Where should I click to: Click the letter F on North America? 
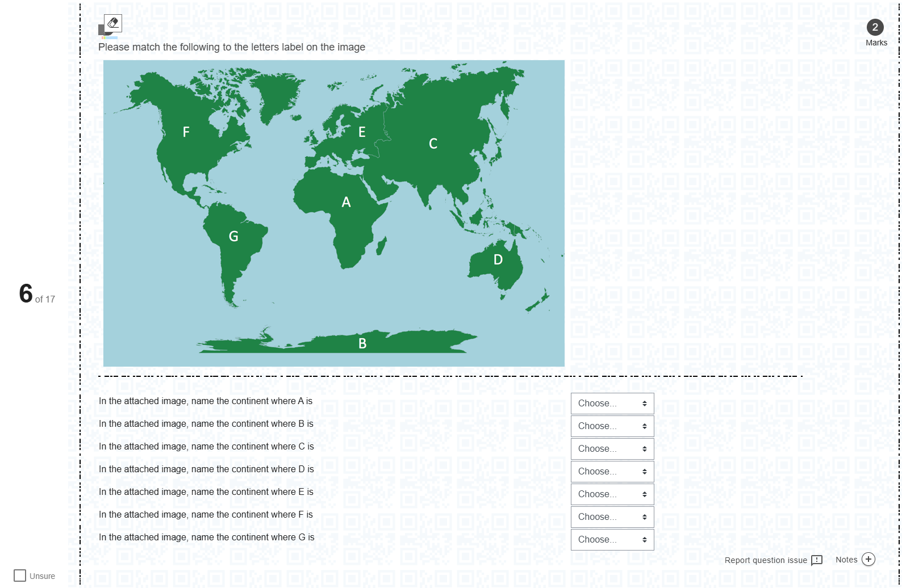pyautogui.click(x=186, y=132)
